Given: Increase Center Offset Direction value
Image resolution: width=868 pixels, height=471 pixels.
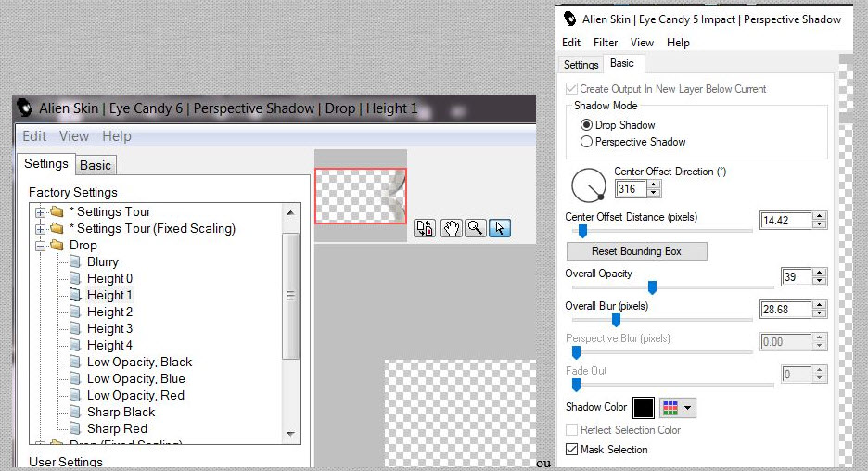Looking at the screenshot, I should (x=654, y=185).
